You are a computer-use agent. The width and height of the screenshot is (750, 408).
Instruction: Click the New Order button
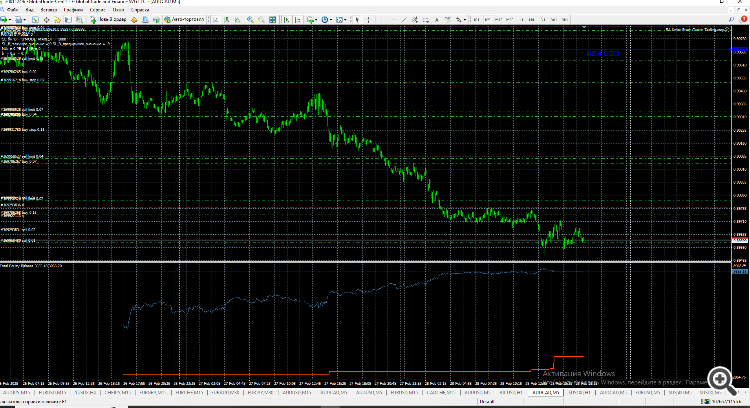click(108, 20)
